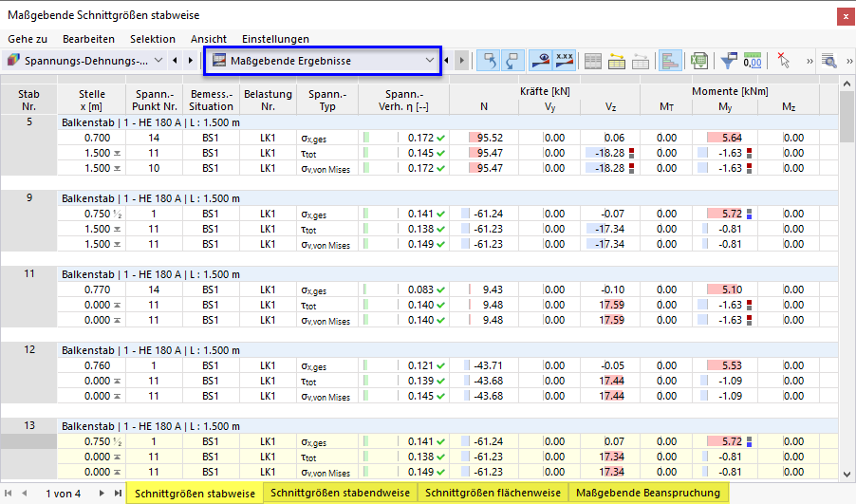Switch to Schnittgrößen stabendweise tab

(x=340, y=493)
